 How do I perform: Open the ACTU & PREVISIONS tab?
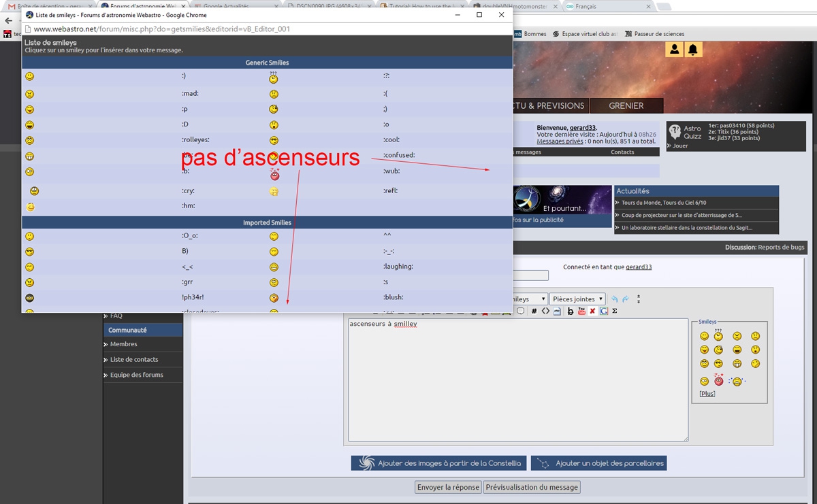point(550,105)
